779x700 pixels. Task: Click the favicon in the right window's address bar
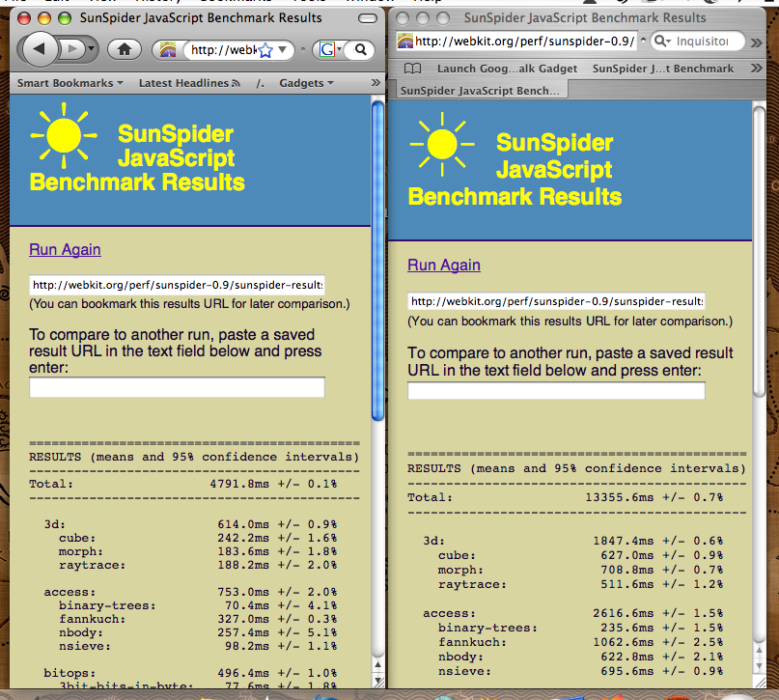pos(405,41)
